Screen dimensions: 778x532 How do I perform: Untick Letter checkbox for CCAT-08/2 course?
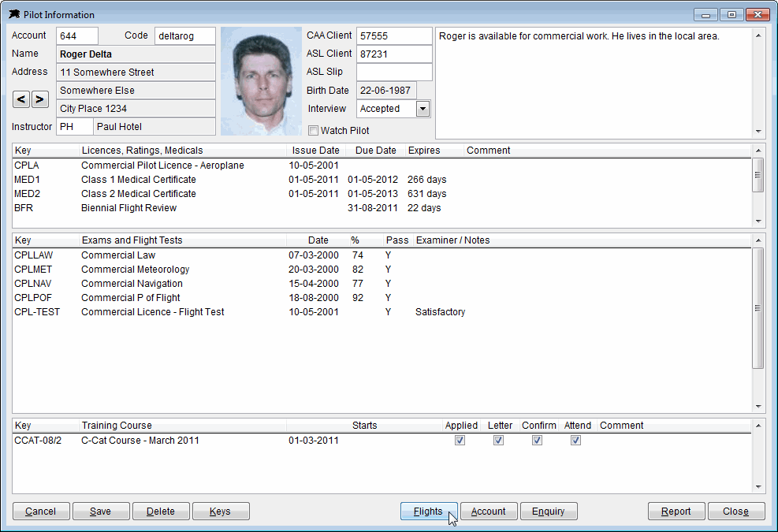click(499, 441)
